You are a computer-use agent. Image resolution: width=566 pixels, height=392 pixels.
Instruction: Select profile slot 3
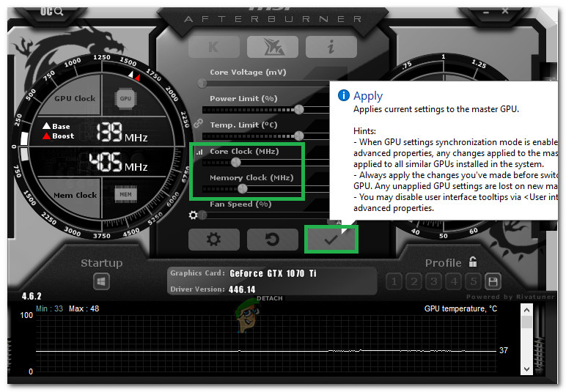pos(434,281)
